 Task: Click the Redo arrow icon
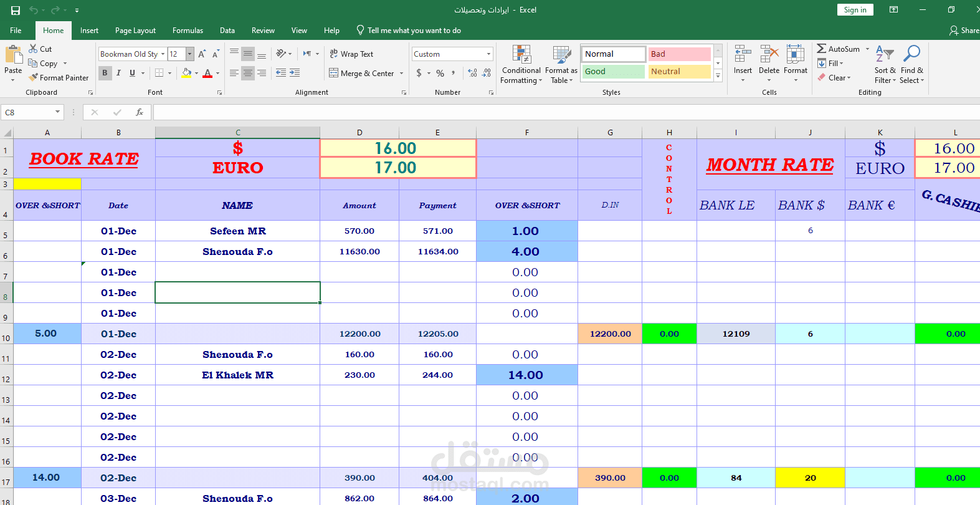(x=55, y=10)
